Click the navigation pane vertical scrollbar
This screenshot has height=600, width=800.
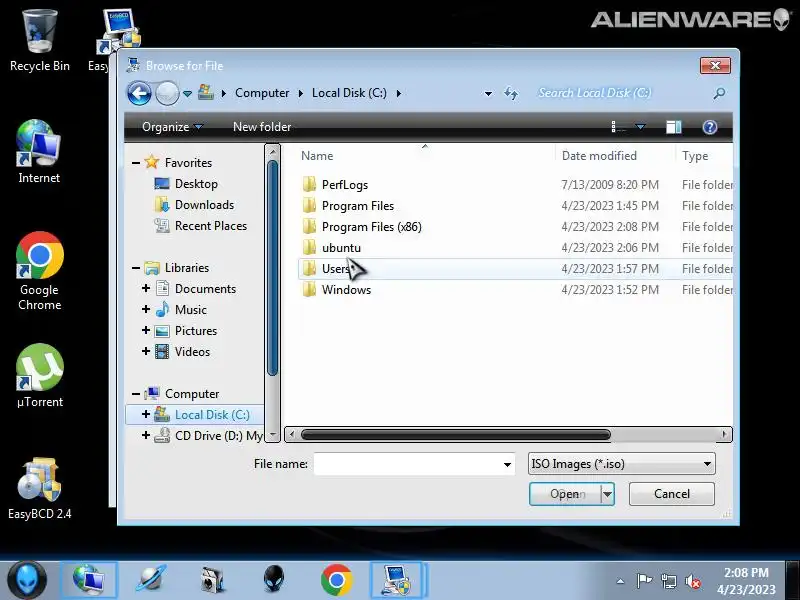tap(272, 268)
